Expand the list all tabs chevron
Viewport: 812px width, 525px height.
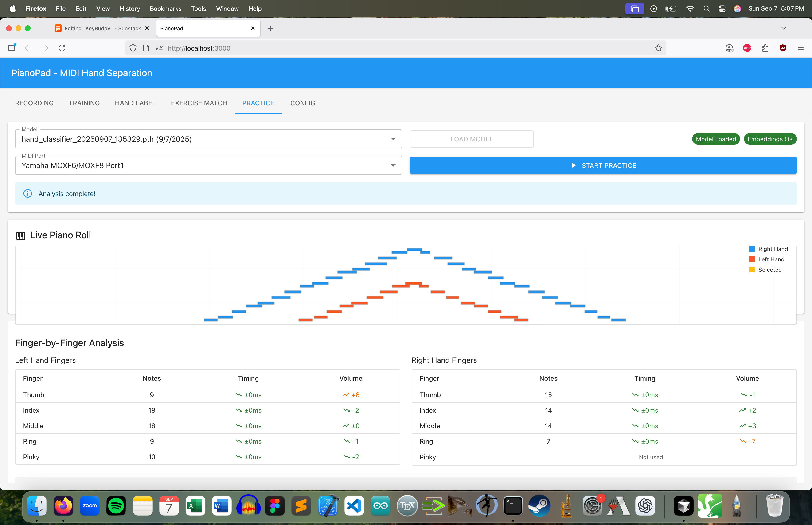(x=783, y=28)
